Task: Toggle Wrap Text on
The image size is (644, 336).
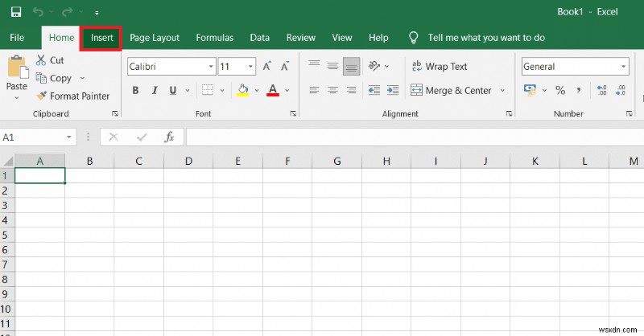Action: point(440,67)
